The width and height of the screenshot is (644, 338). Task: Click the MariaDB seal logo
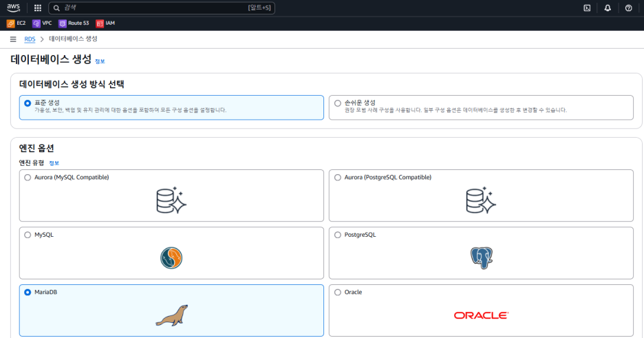click(x=172, y=315)
